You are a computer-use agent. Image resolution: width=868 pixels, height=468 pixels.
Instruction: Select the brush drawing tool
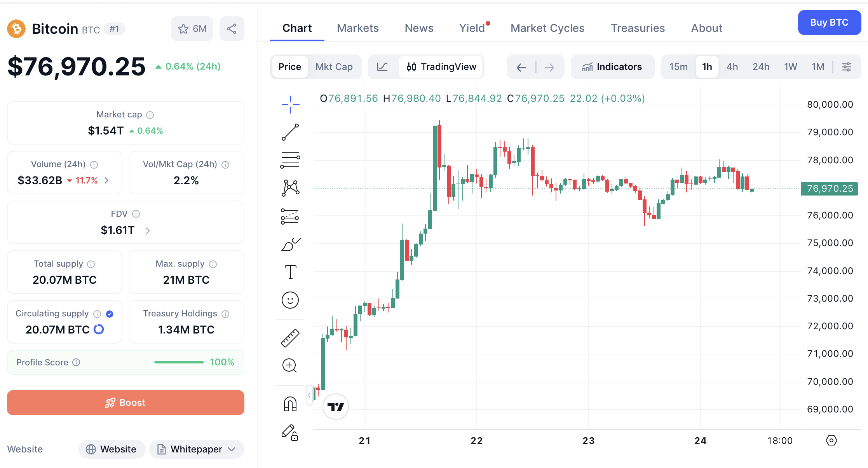point(290,244)
